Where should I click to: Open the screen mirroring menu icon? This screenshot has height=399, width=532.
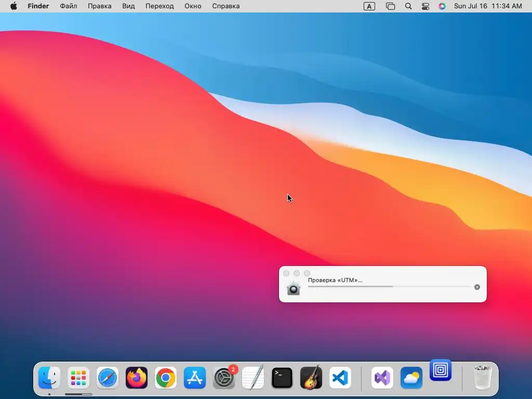tap(391, 6)
